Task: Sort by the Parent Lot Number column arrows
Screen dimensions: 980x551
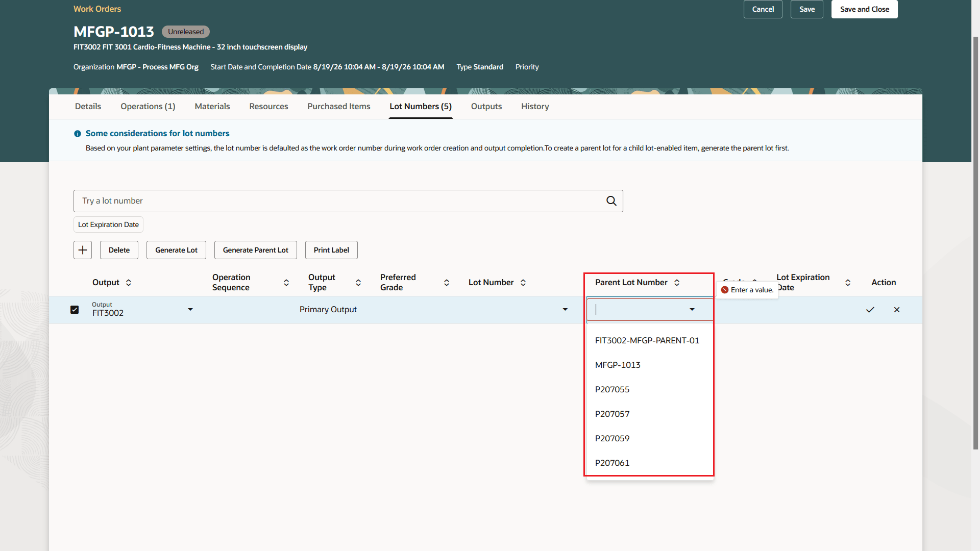Action: click(677, 283)
